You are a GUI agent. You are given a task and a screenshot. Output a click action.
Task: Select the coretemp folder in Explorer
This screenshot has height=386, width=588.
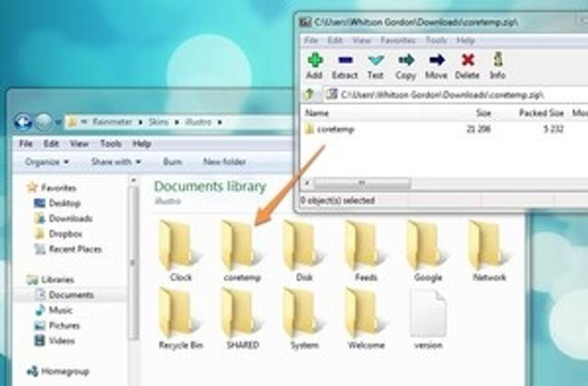click(x=243, y=251)
